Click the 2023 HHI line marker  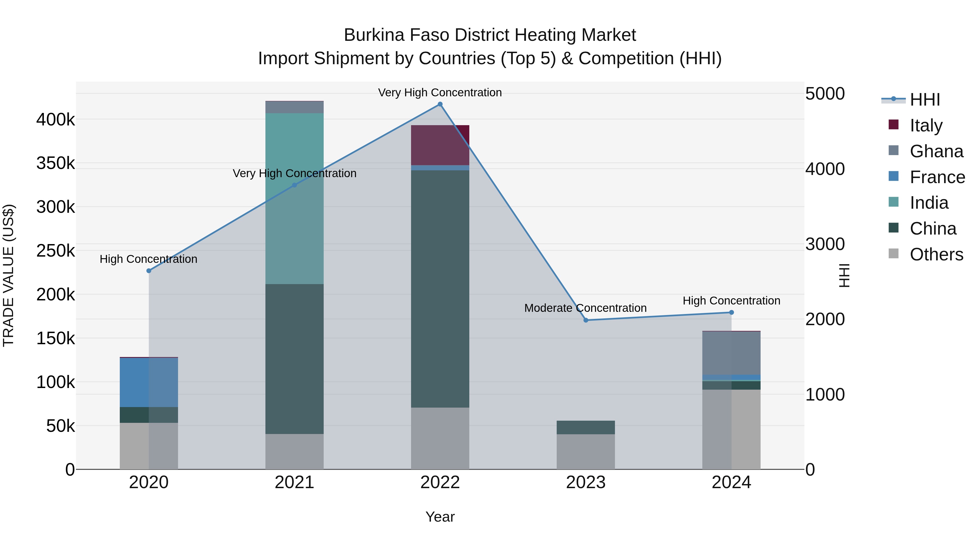[586, 320]
